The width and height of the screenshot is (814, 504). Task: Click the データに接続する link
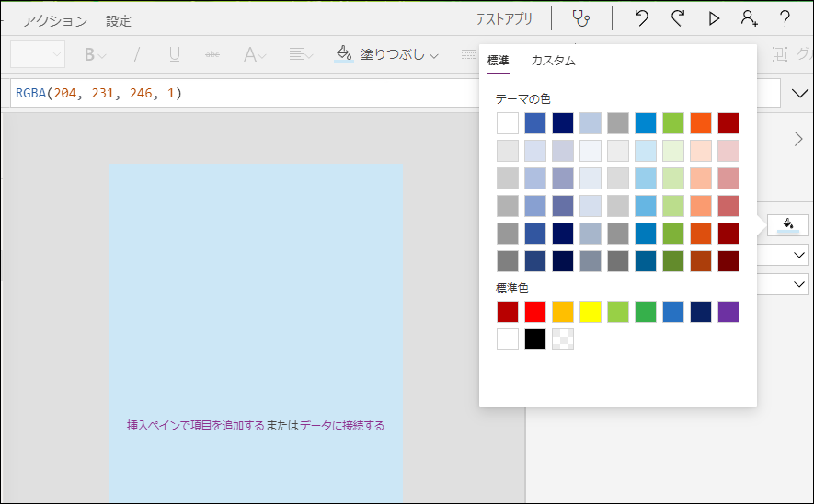342,426
